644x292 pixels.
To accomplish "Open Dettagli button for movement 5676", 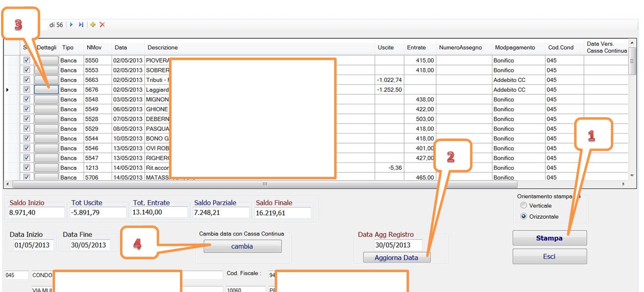I will pos(46,90).
